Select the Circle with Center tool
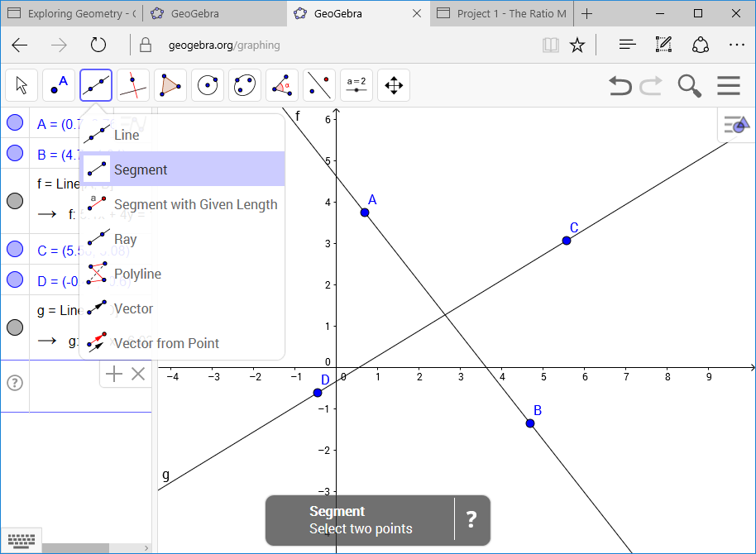 coord(208,85)
